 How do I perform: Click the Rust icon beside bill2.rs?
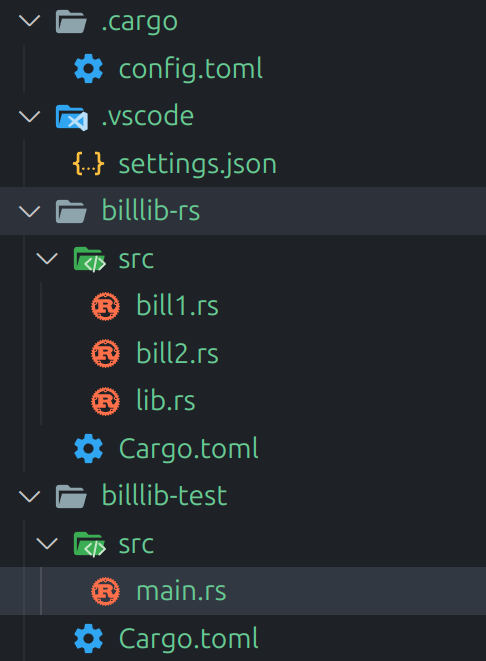click(105, 353)
